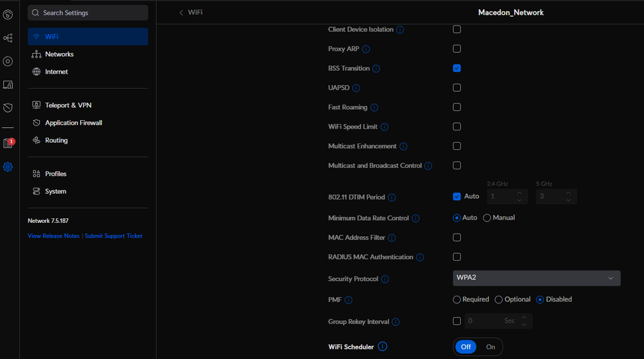Enable the WiFi Speed Limit checkbox
This screenshot has width=644, height=359.
[457, 127]
